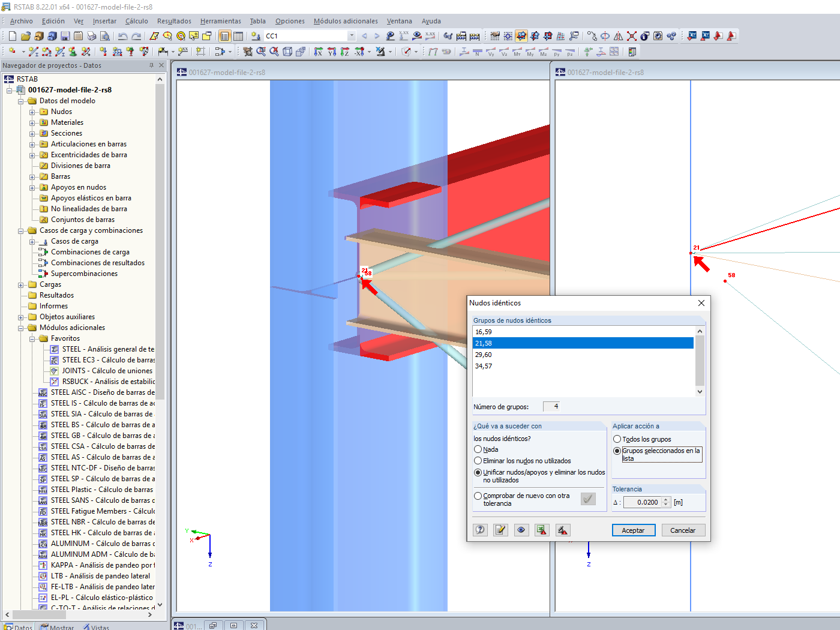Image resolution: width=840 pixels, height=630 pixels.
Task: Open the Cálculo menu
Action: (x=137, y=21)
